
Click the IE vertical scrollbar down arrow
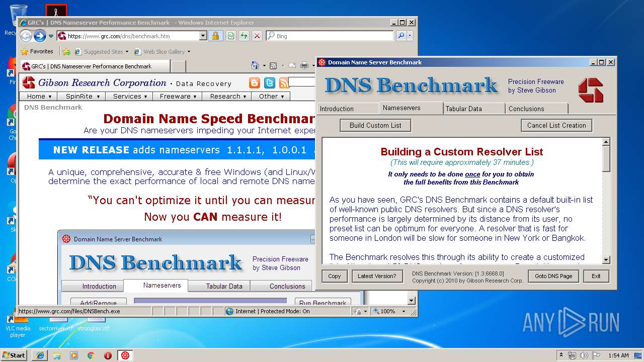pyautogui.click(x=412, y=301)
